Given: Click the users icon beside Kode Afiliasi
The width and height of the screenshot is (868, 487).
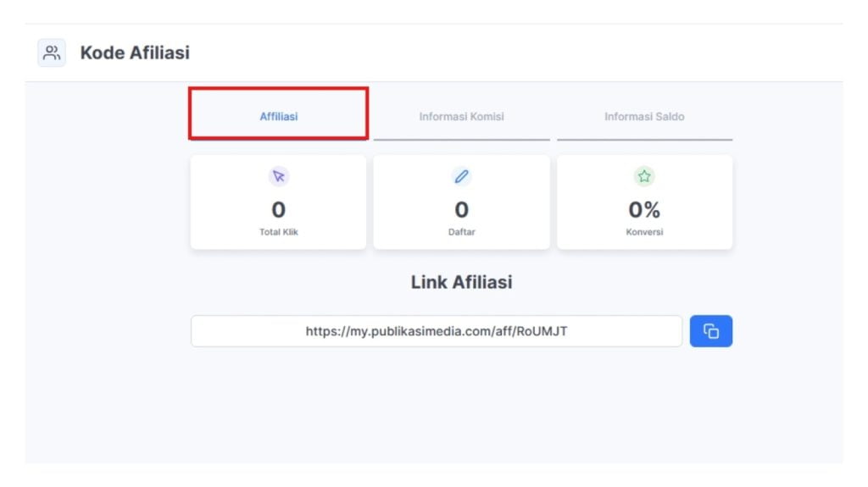Looking at the screenshot, I should click(x=52, y=53).
